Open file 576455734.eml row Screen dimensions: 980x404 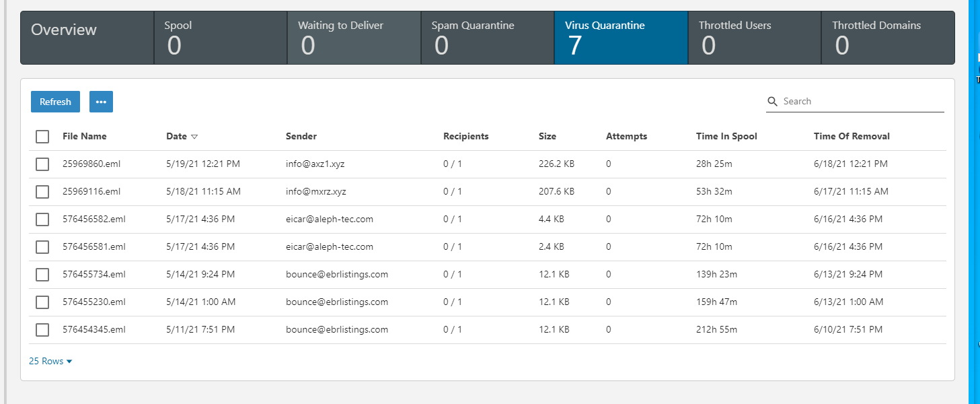pyautogui.click(x=93, y=275)
